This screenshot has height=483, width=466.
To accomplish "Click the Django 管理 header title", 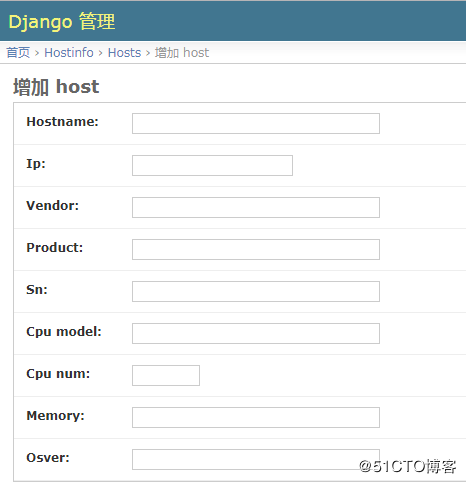I will click(62, 22).
